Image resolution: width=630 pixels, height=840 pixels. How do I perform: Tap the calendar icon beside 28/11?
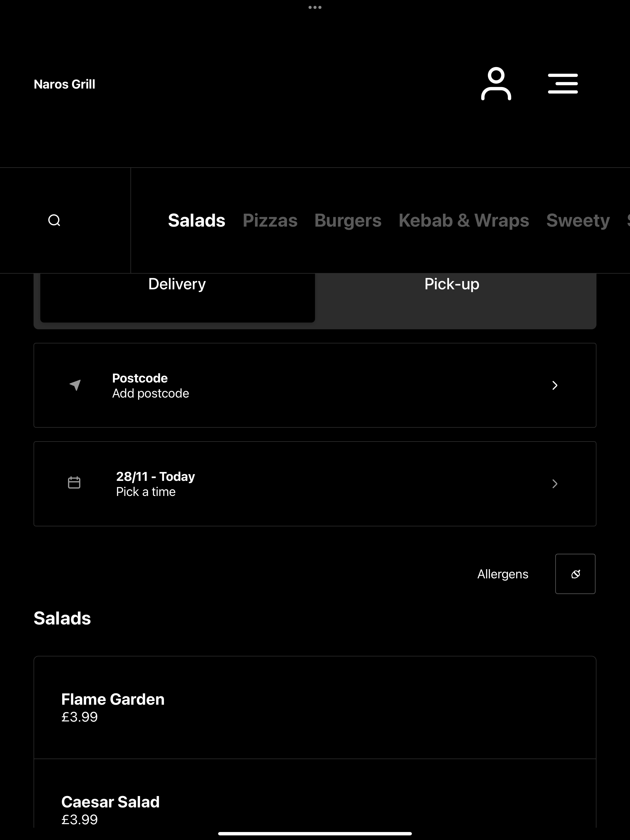[x=74, y=483]
